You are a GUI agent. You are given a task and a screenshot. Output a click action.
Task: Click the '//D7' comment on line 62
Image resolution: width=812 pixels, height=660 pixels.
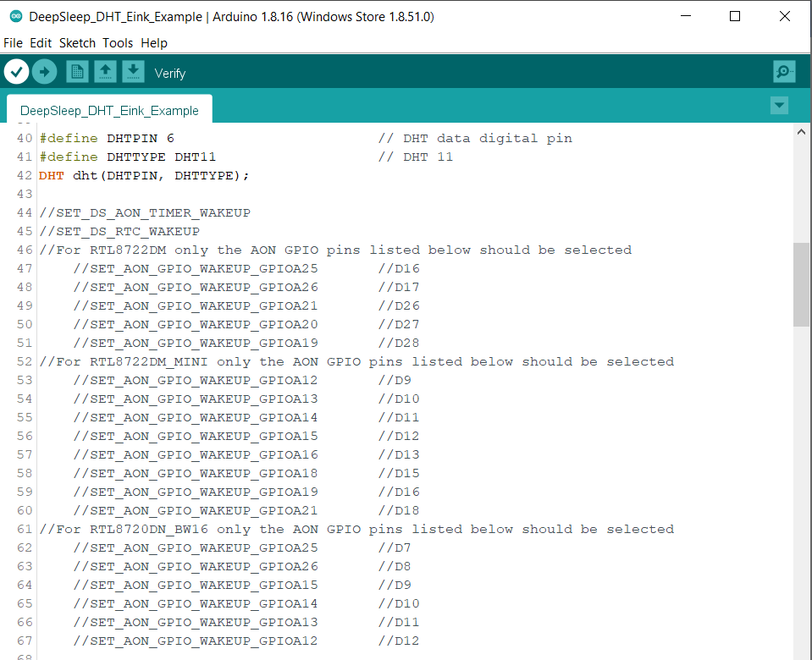coord(395,548)
